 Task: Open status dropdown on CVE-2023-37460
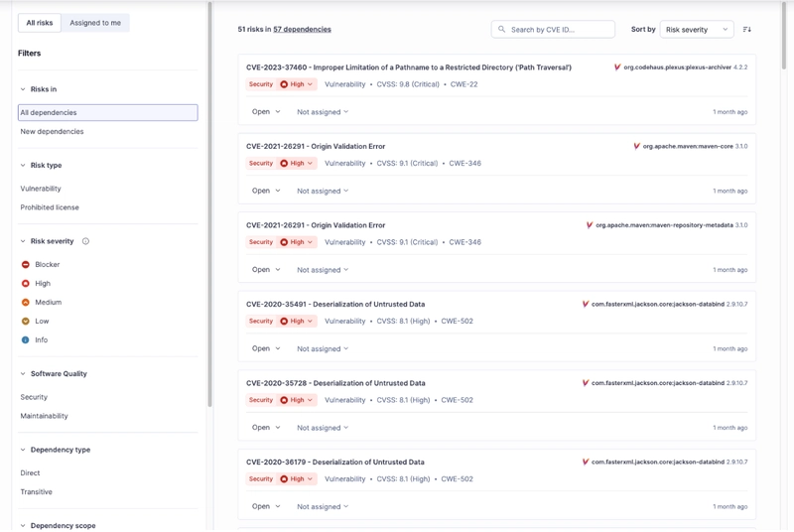pyautogui.click(x=266, y=112)
